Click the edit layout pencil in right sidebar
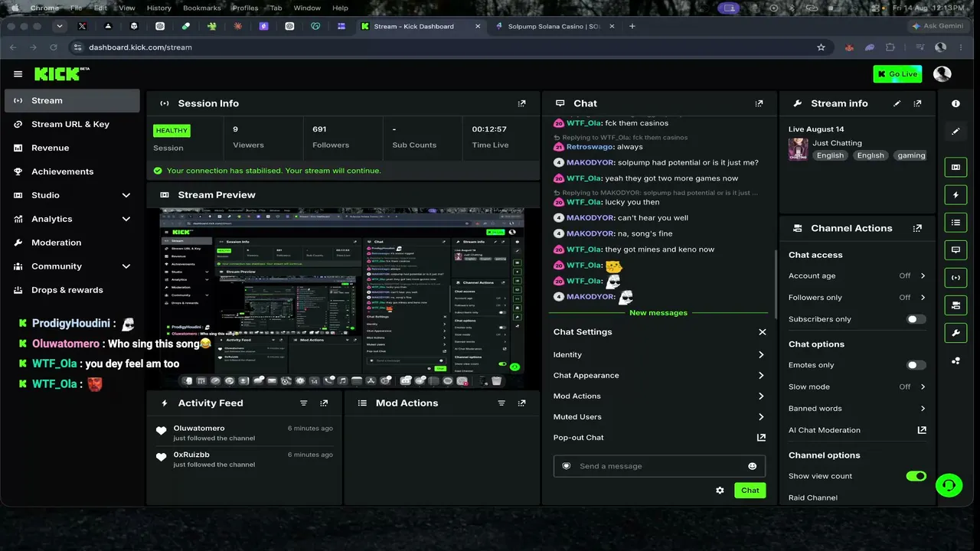Viewport: 980px width, 551px height. tap(955, 132)
